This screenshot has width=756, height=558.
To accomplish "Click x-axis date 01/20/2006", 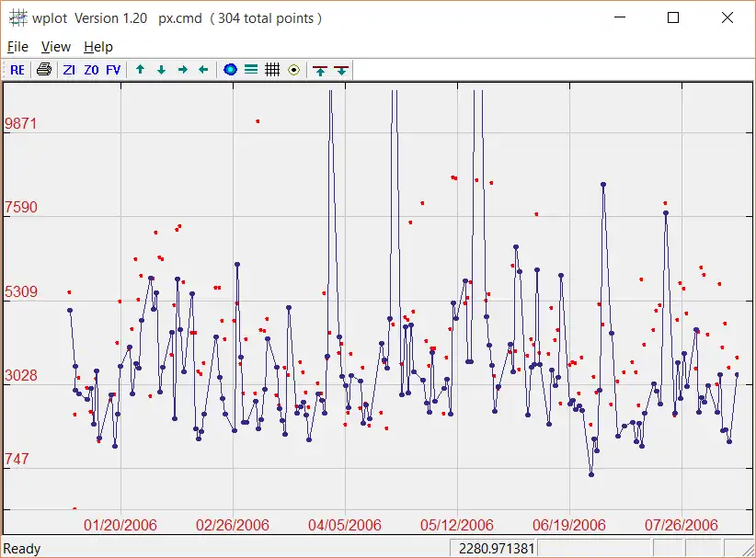I will (120, 525).
